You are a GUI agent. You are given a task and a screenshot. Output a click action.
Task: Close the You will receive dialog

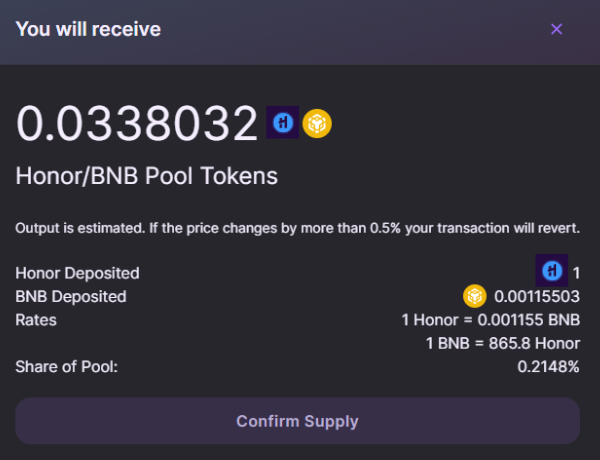click(557, 29)
